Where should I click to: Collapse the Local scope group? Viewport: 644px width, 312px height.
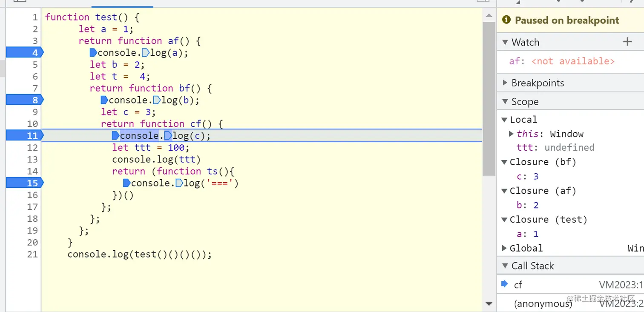tap(505, 120)
